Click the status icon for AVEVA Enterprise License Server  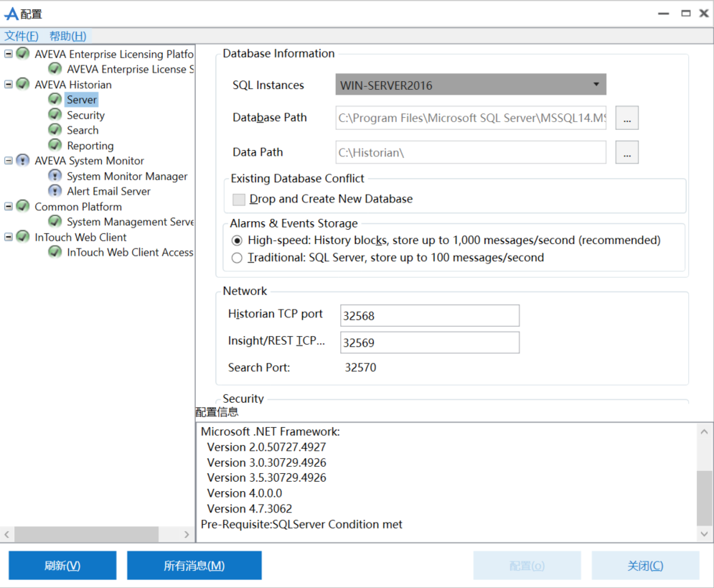55,69
